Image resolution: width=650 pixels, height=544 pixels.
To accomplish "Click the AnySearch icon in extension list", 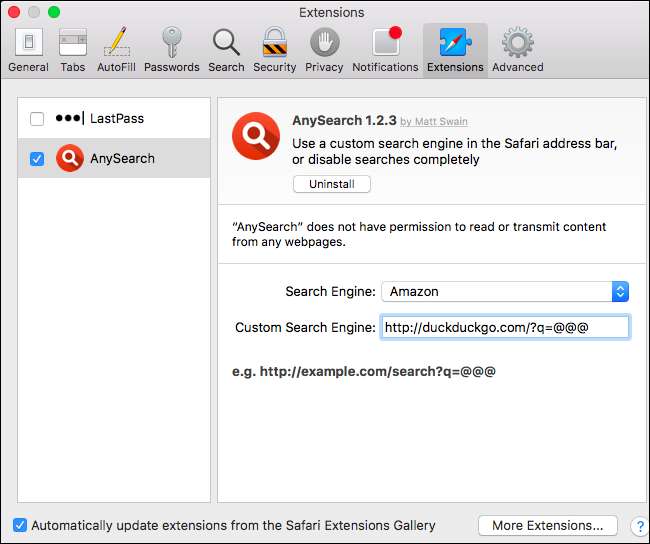I will [70, 158].
